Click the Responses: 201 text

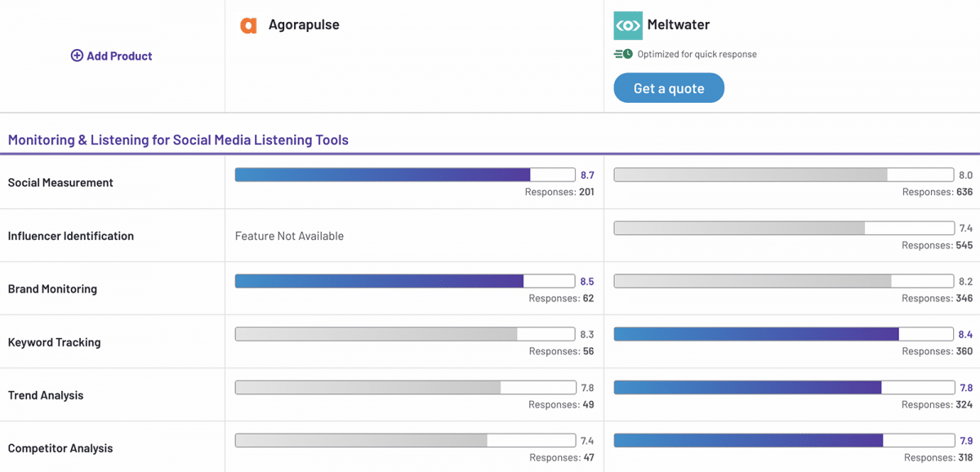[559, 192]
